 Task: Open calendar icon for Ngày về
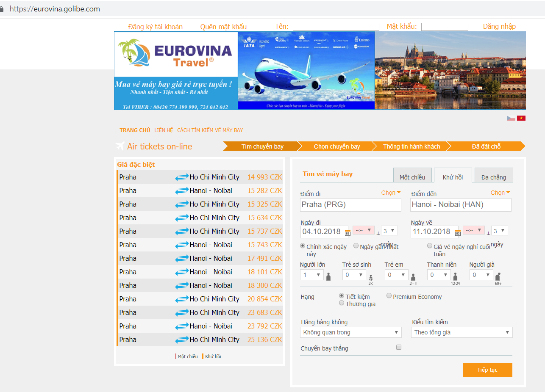point(458,232)
